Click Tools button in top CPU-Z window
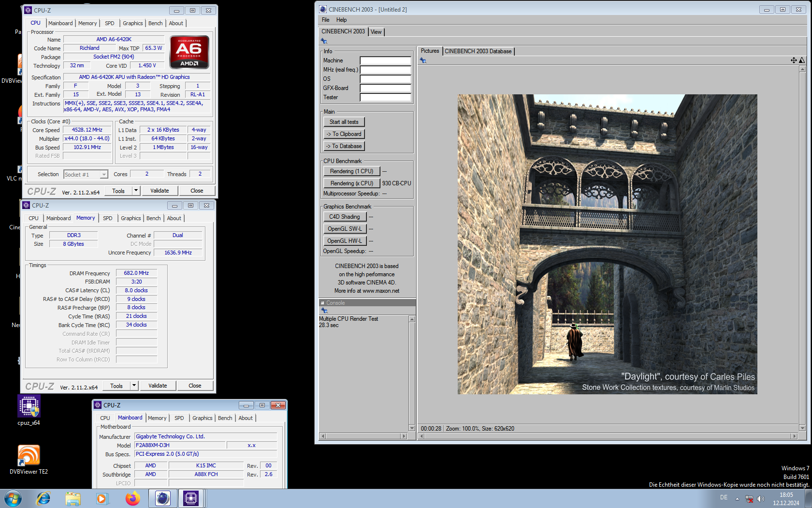Image resolution: width=812 pixels, height=508 pixels. (118, 191)
